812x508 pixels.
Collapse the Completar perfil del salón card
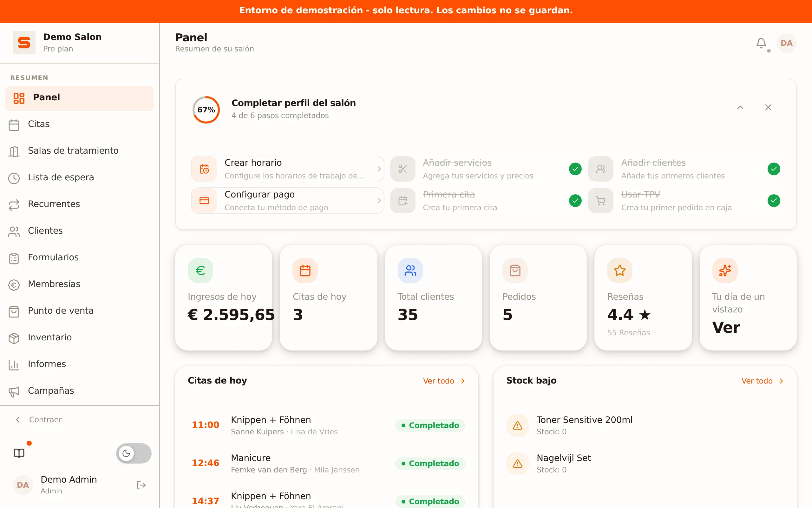740,107
